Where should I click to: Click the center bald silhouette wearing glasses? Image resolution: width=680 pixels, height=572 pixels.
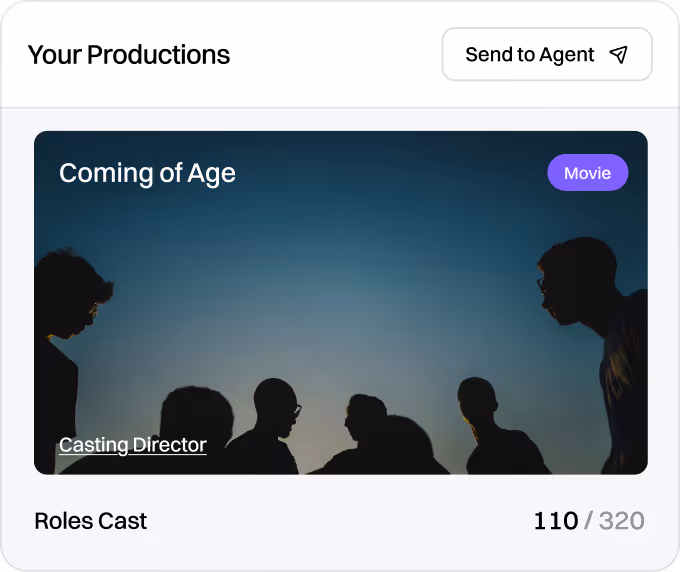pyautogui.click(x=273, y=423)
